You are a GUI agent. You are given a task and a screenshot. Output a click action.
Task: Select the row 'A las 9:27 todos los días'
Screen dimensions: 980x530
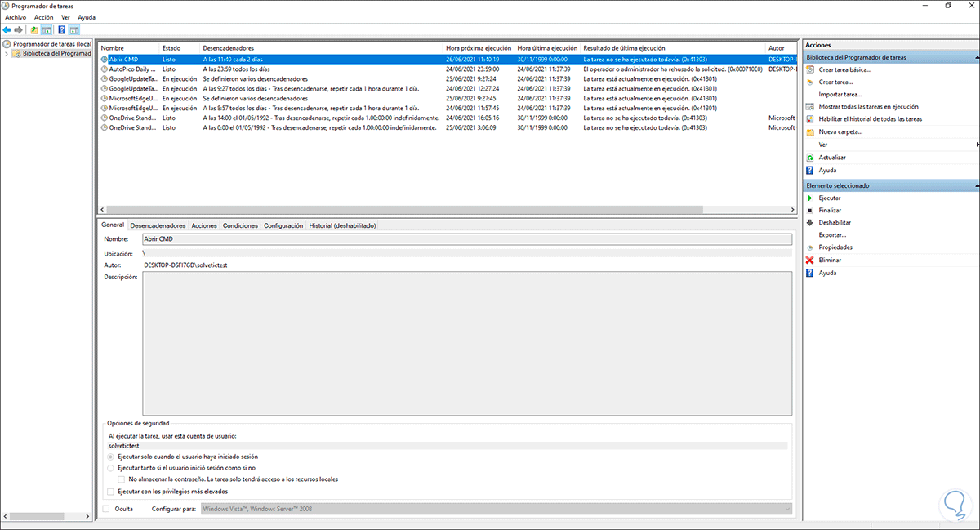click(448, 88)
